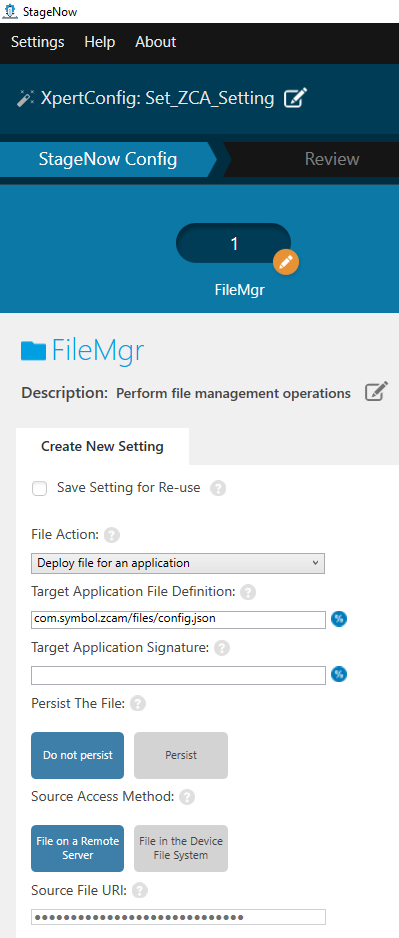
Task: Click the empty Target Application Signature field
Action: (x=178, y=675)
